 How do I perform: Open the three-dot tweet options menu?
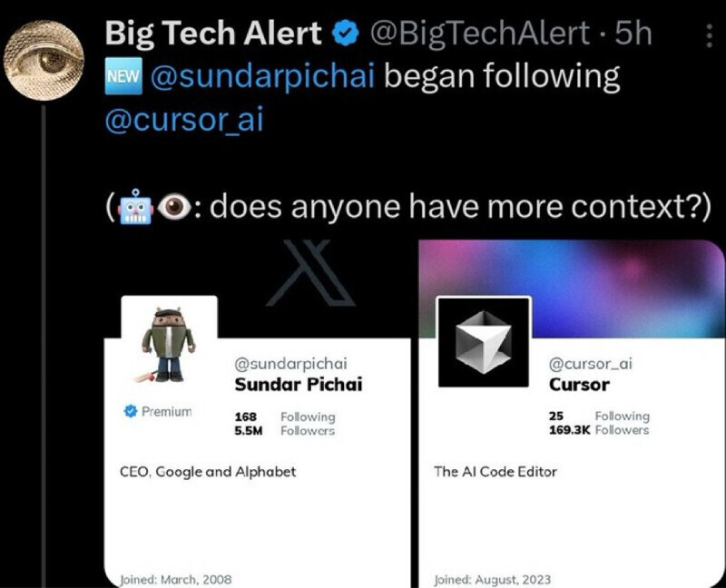709,35
